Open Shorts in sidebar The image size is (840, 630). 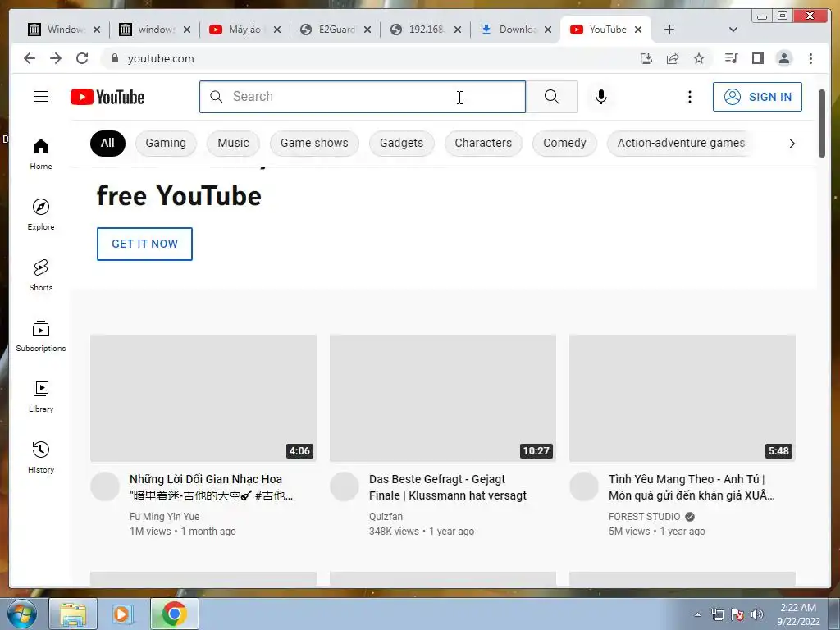click(41, 275)
